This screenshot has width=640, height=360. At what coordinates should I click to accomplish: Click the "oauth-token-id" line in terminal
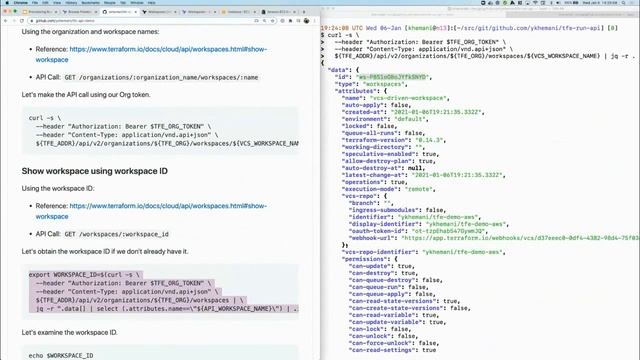tap(418, 231)
